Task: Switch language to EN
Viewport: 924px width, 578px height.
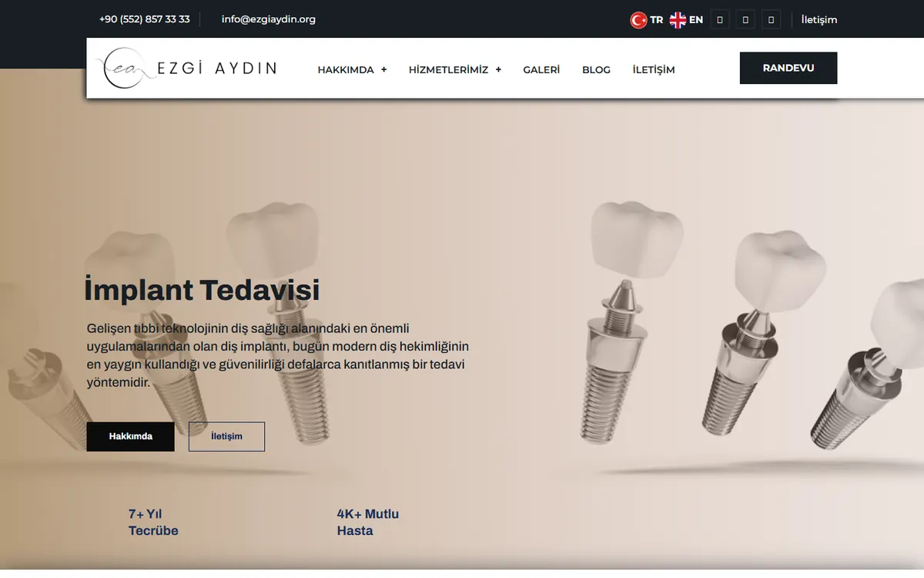Action: (x=696, y=20)
